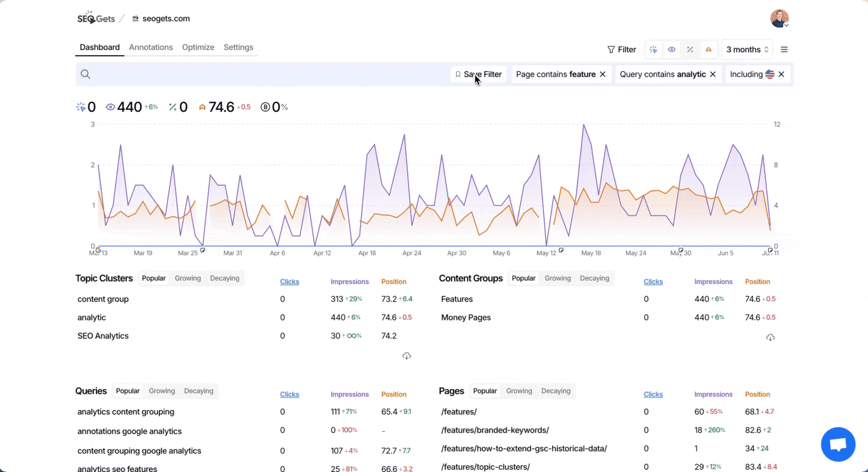Click the search magnifier icon
This screenshot has height=472, width=868.
[x=86, y=74]
